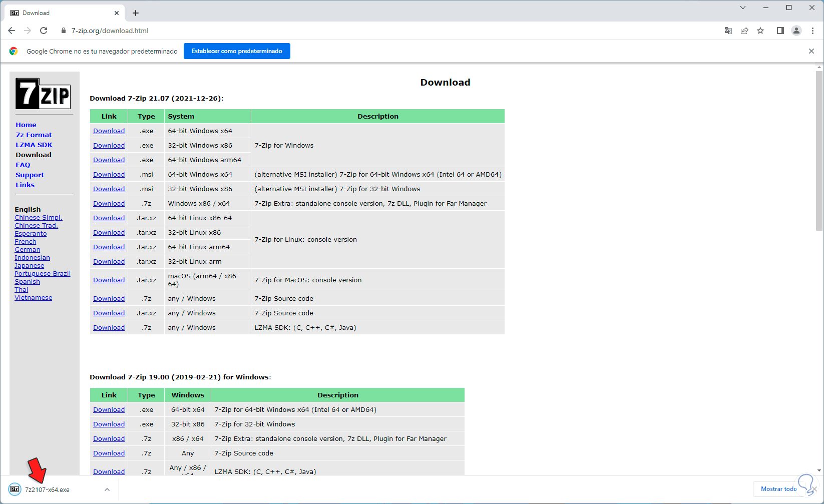This screenshot has height=504, width=824.
Task: Download the .exe for 64-bit Windows arm64
Action: click(109, 160)
